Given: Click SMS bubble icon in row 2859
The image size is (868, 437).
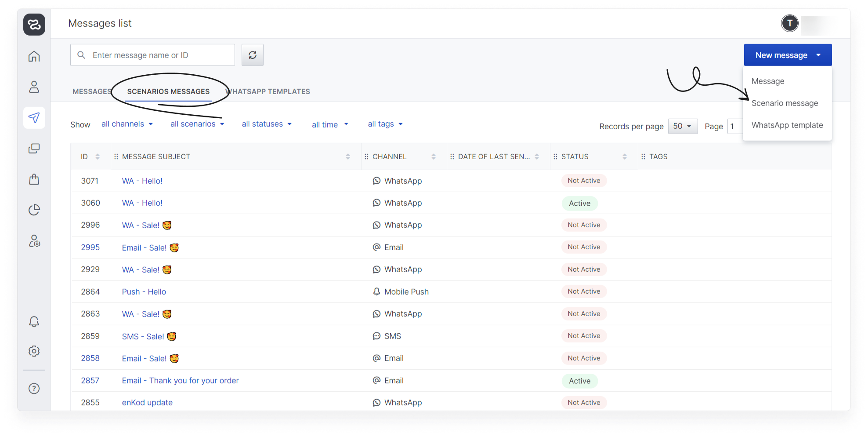Looking at the screenshot, I should [x=376, y=336].
